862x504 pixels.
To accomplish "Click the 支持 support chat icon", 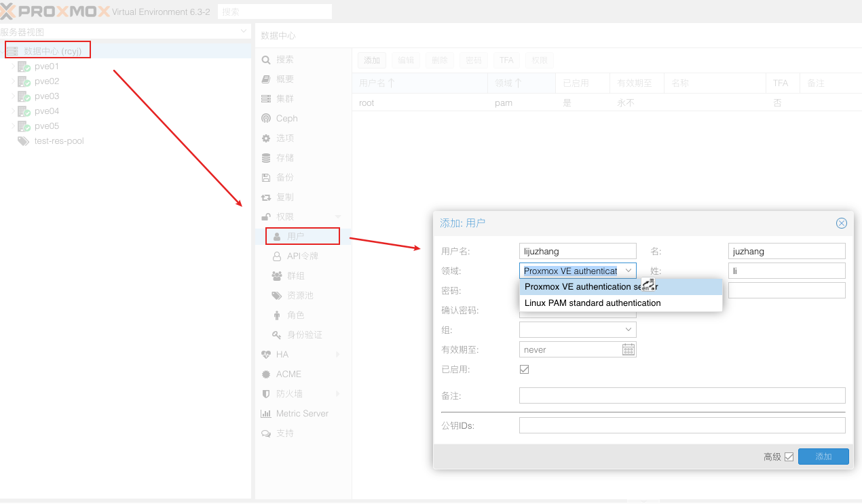I will pyautogui.click(x=266, y=433).
